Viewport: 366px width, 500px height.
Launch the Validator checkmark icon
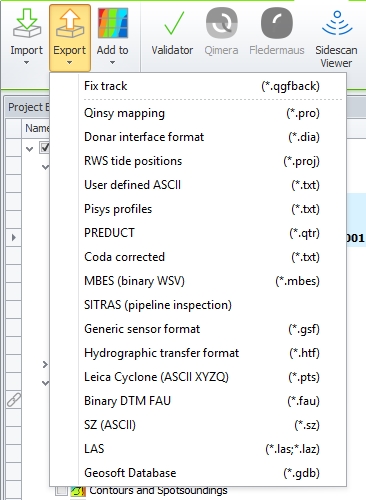pos(174,23)
